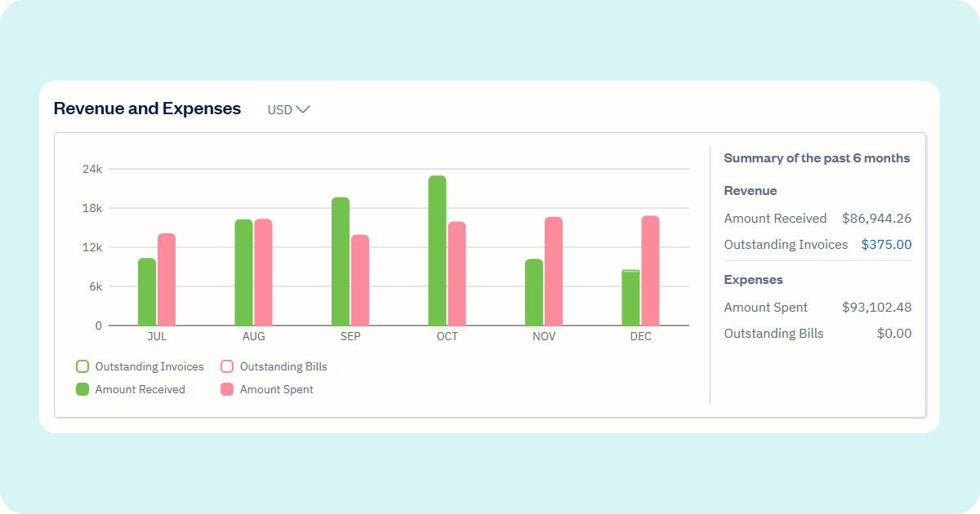980x514 pixels.
Task: Click the Outstanding Invoices outlined legend icon
Action: pos(82,366)
